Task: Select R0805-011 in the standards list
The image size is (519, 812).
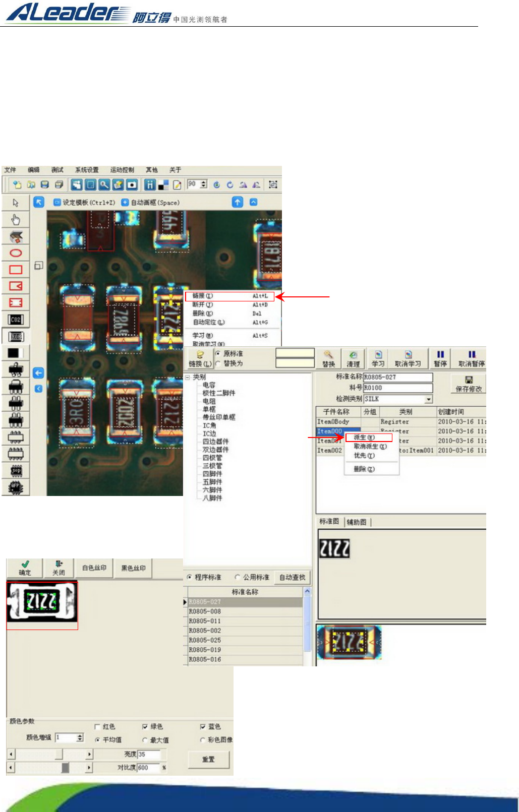Action: pyautogui.click(x=245, y=621)
